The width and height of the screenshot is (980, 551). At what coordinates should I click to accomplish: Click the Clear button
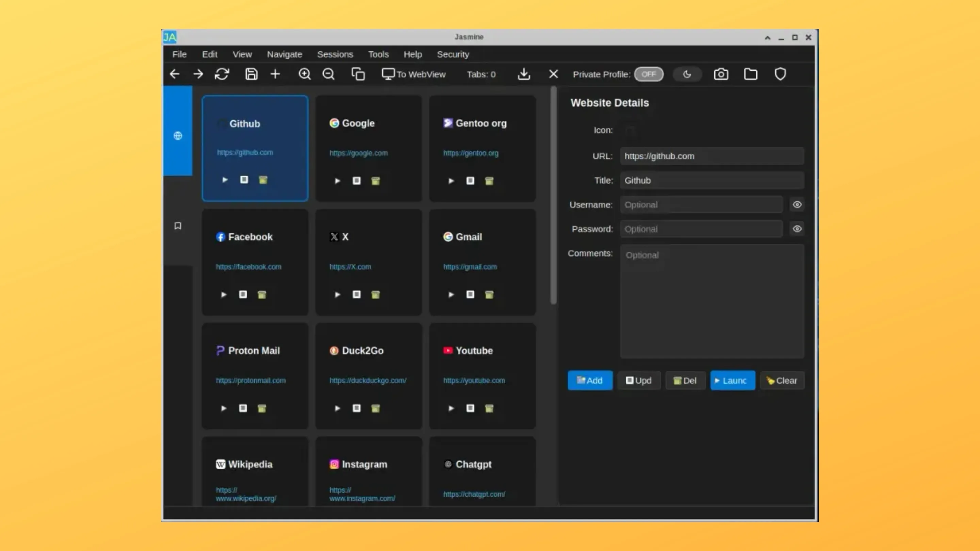pos(782,380)
